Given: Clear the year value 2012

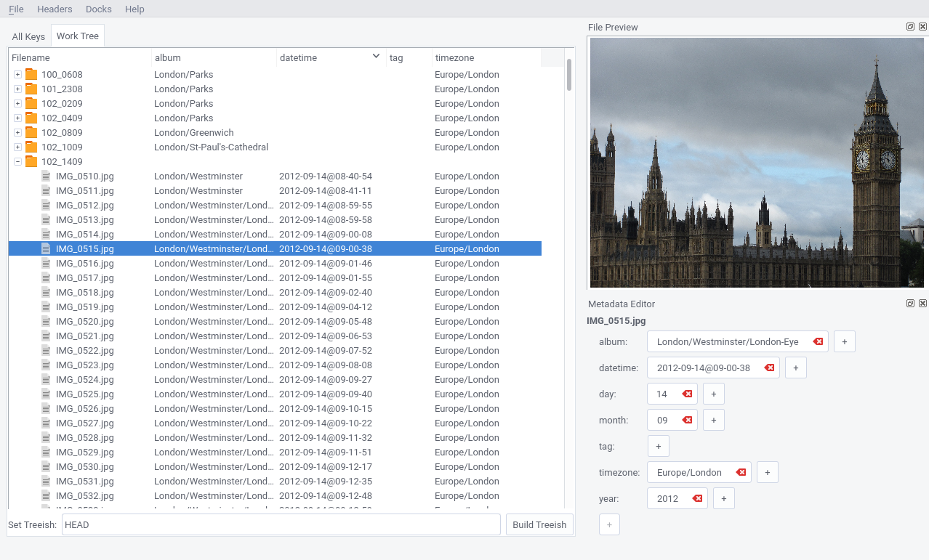Looking at the screenshot, I should tap(697, 498).
